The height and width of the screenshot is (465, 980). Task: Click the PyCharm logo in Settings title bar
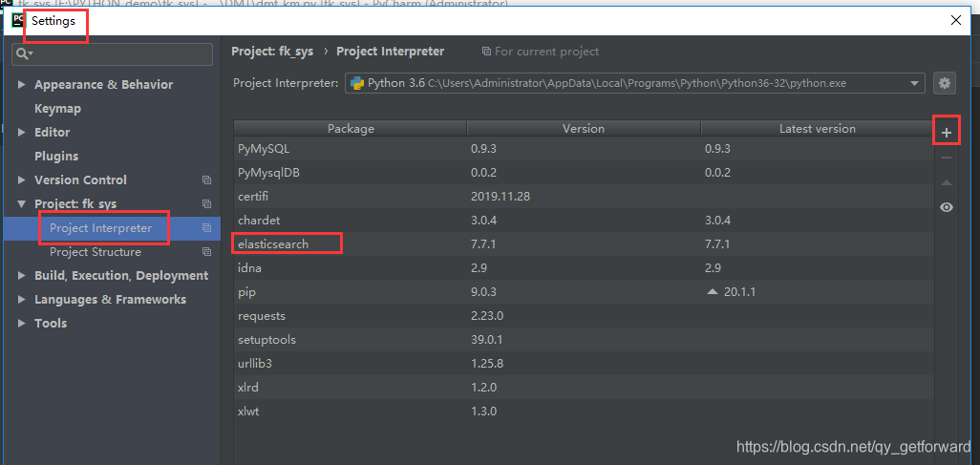[18, 21]
